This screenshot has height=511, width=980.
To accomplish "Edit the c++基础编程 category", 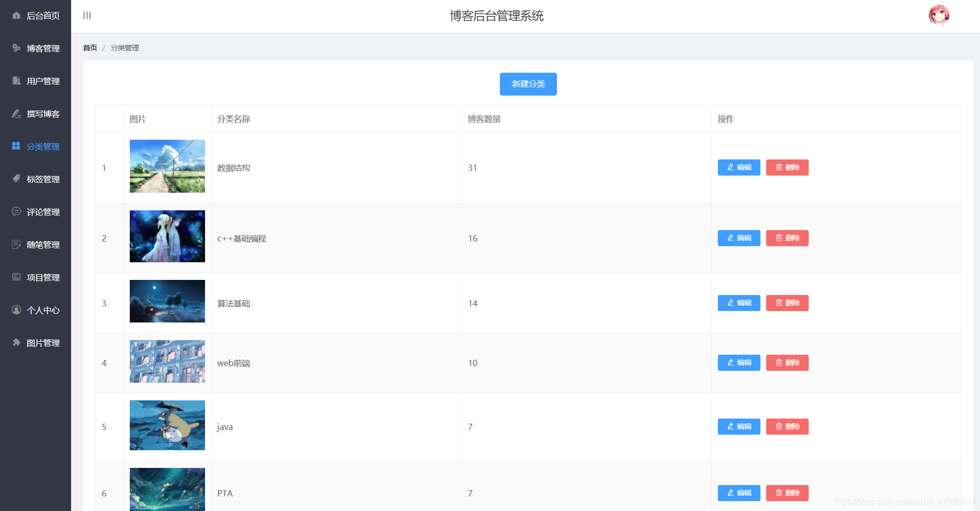I will tap(739, 238).
